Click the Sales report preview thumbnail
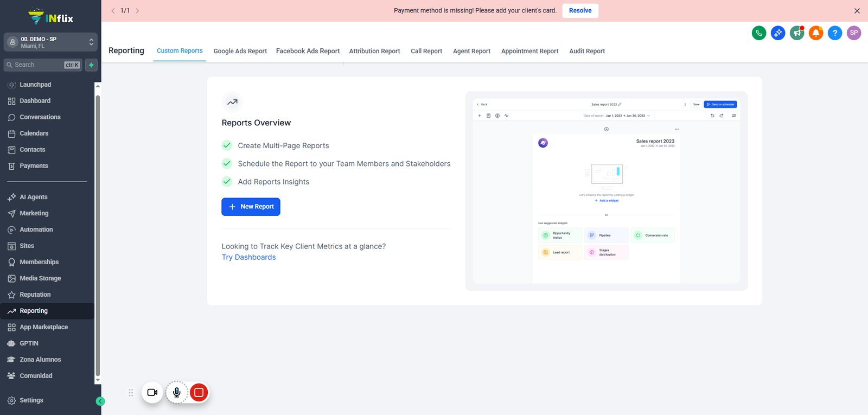The width and height of the screenshot is (868, 415). (x=607, y=191)
